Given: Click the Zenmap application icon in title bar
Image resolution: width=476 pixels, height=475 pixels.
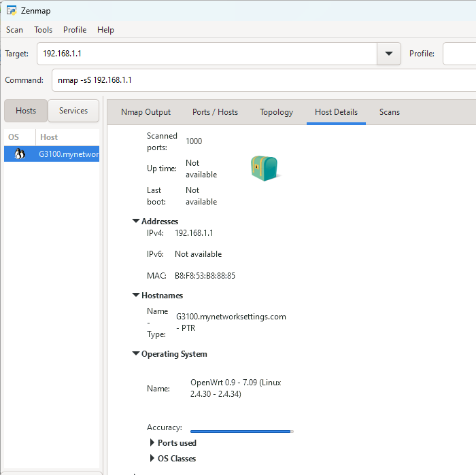Looking at the screenshot, I should pyautogui.click(x=12, y=11).
